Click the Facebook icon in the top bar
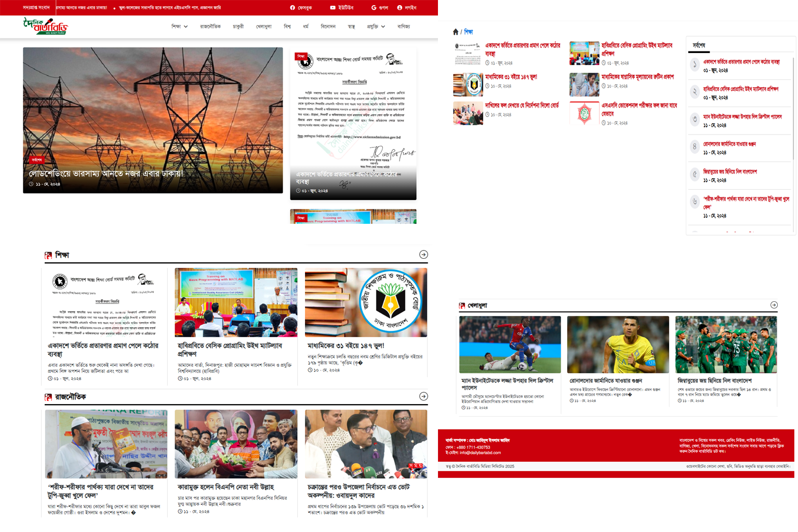 pyautogui.click(x=292, y=8)
